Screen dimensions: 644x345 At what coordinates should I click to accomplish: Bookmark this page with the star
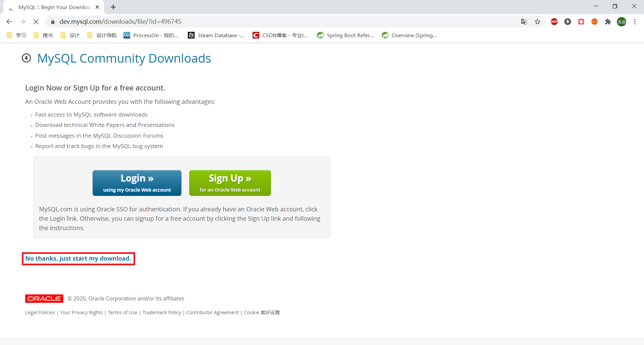tap(537, 22)
